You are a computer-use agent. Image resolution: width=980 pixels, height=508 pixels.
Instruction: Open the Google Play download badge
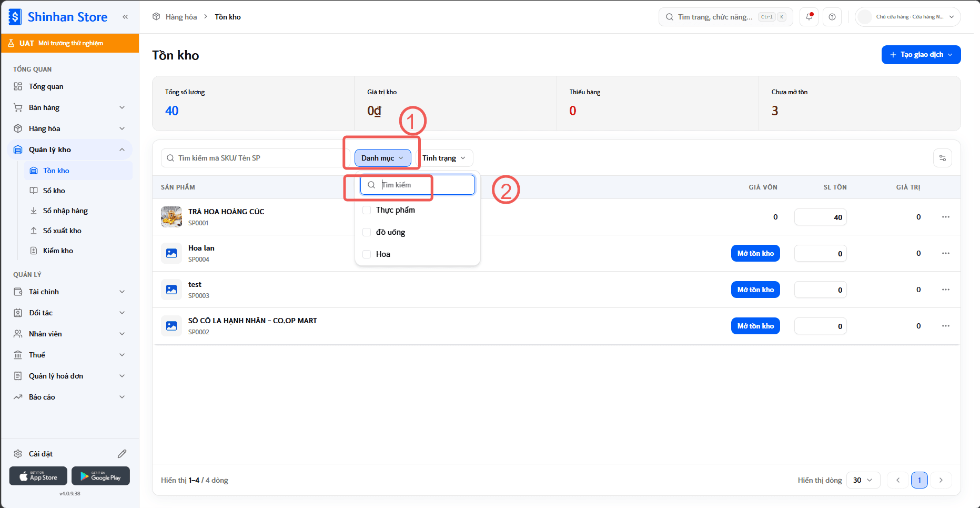point(100,476)
